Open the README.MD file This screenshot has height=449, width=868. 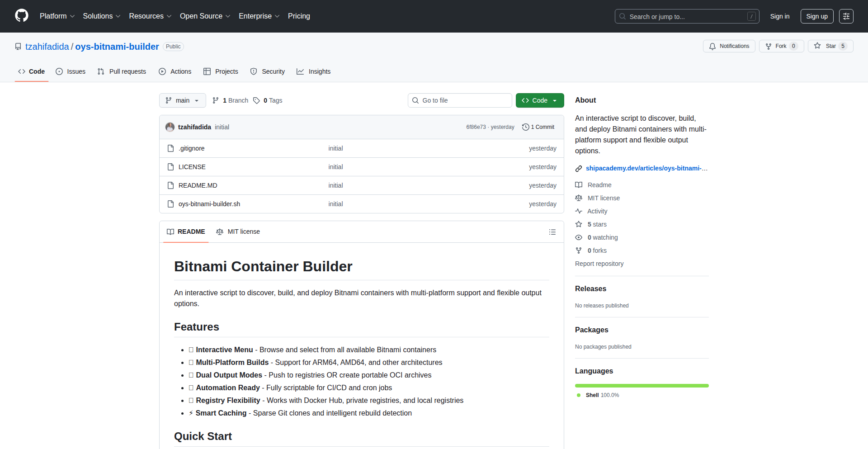pos(198,185)
